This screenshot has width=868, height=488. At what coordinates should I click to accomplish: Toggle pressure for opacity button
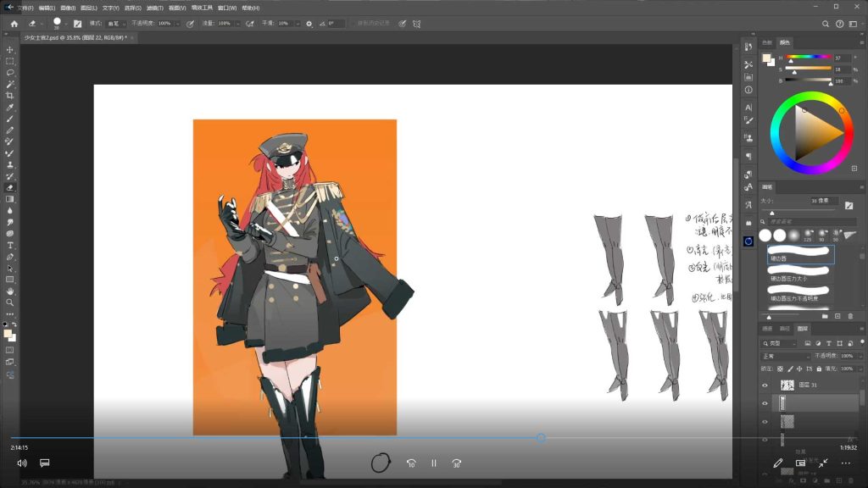(190, 24)
